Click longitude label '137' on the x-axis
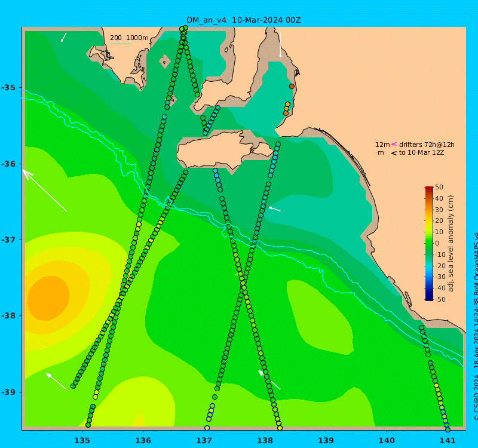This screenshot has height=448, width=478. [204, 440]
